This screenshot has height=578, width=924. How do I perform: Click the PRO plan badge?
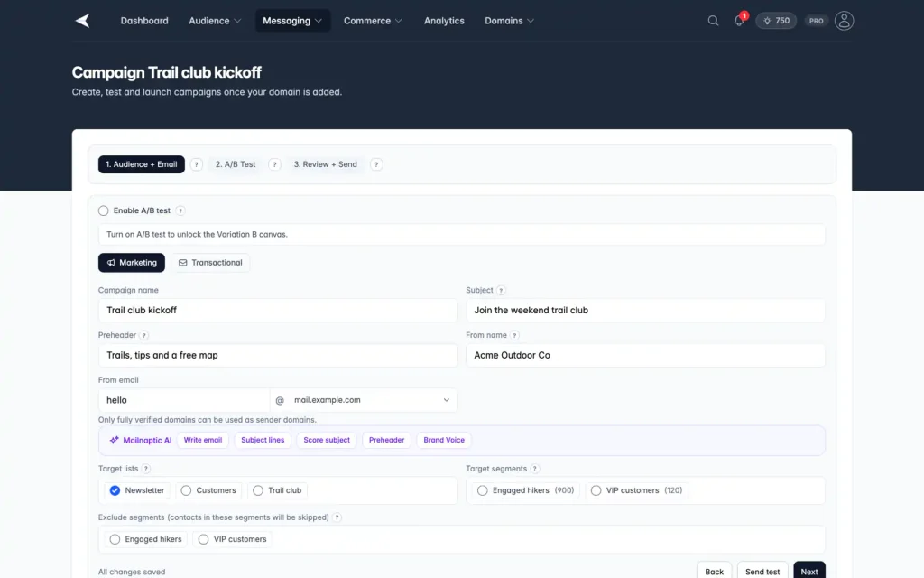click(816, 21)
